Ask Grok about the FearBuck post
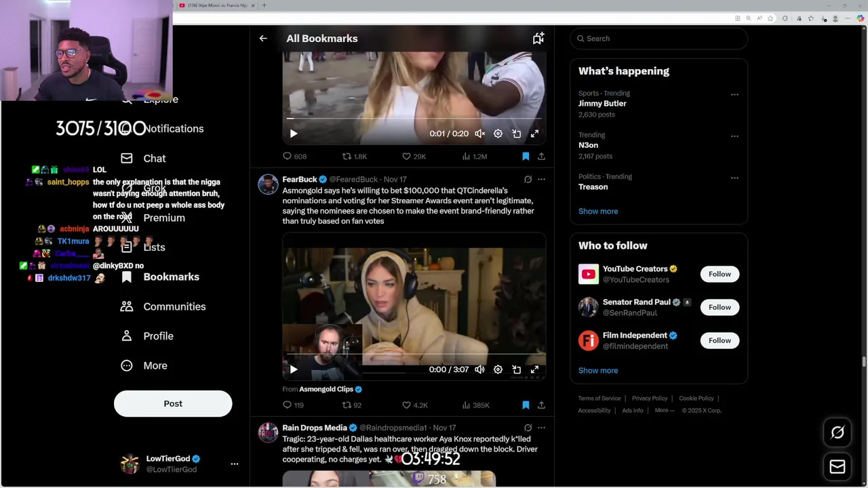Image resolution: width=868 pixels, height=488 pixels. pyautogui.click(x=528, y=180)
